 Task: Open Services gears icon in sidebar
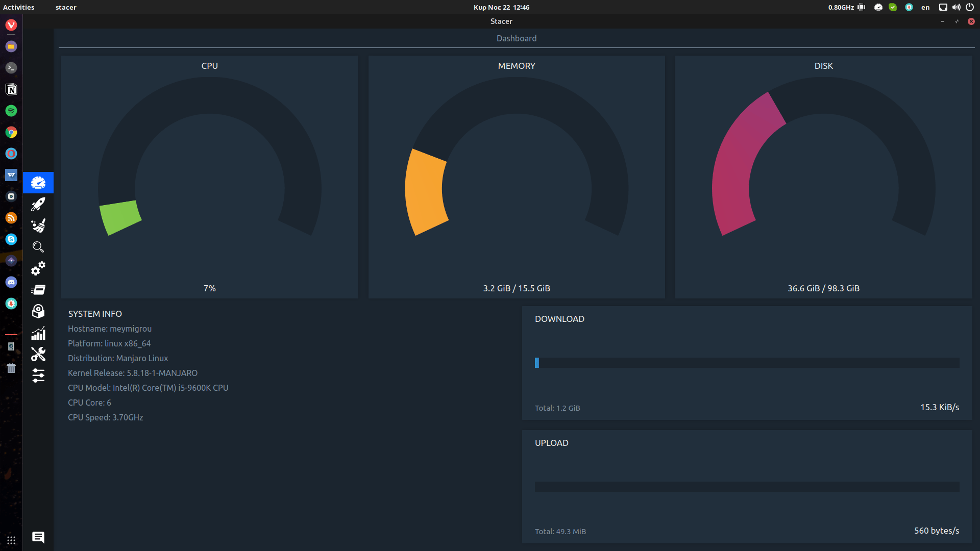click(x=38, y=268)
